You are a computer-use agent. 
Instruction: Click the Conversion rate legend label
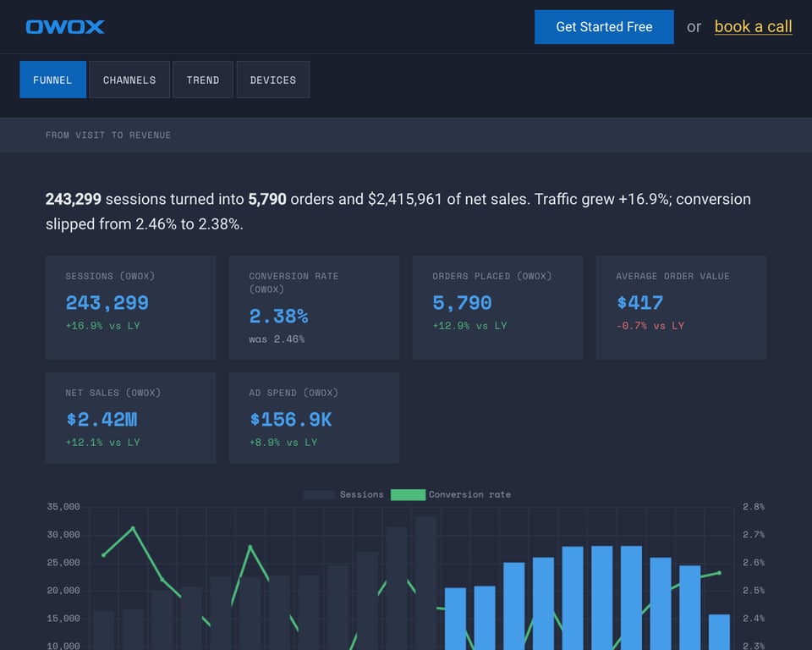point(469,494)
